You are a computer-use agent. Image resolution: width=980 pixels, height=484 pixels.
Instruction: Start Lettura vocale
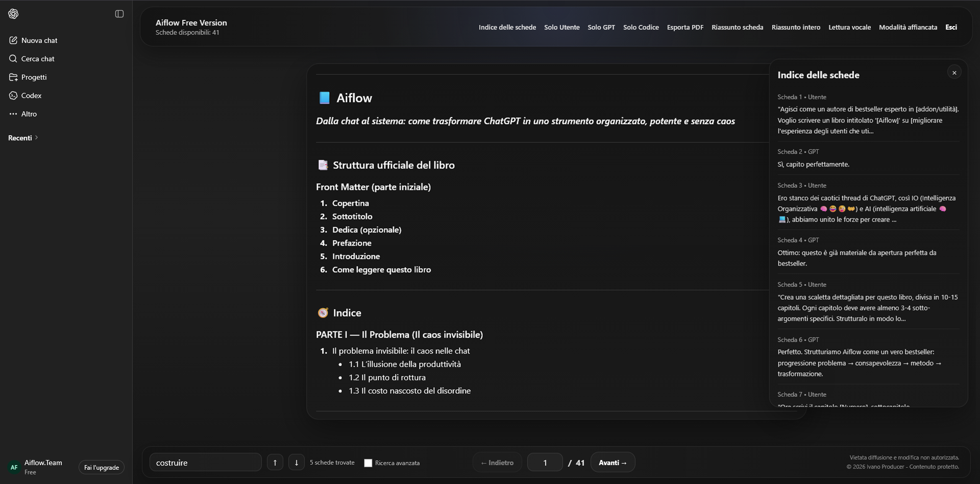tap(849, 27)
